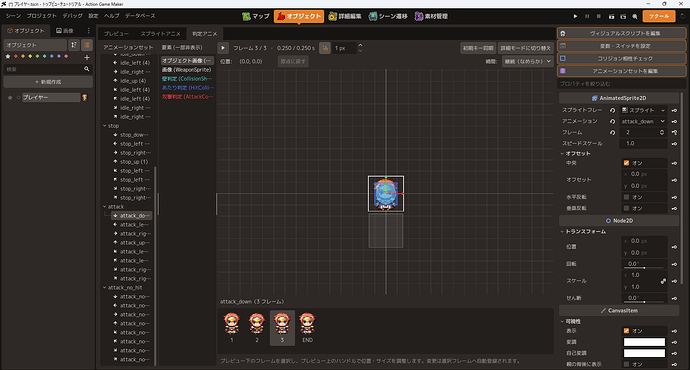
Task: Adjust the 回転 rotation slider
Action: tap(644, 267)
